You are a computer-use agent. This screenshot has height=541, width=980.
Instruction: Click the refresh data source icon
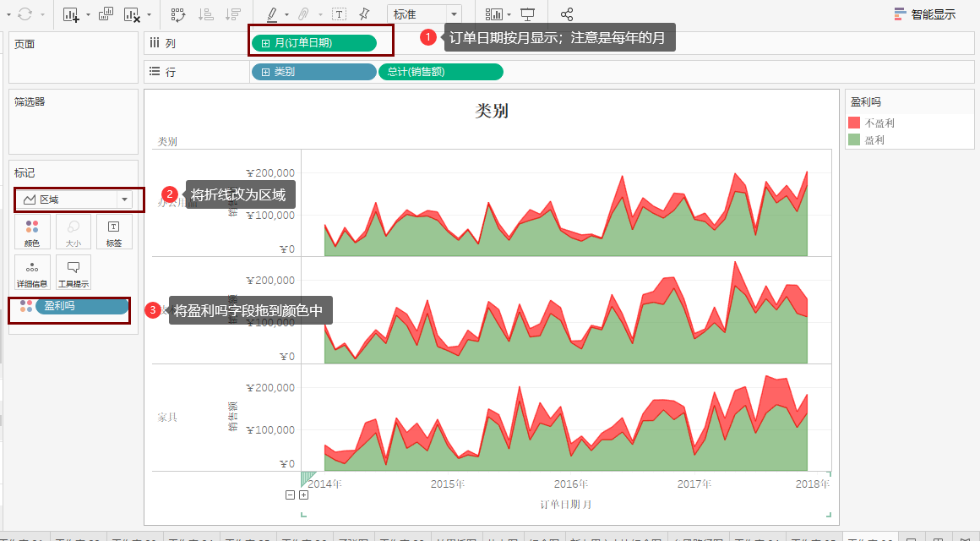click(x=25, y=14)
